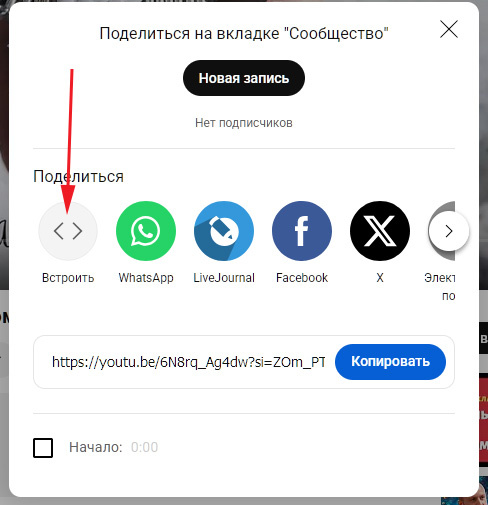Open the Встроить embed code icon
Screen dimensions: 488x505
click(x=68, y=231)
